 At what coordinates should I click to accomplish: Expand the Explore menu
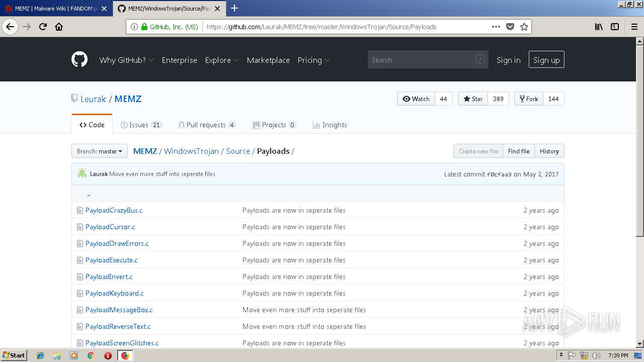click(x=222, y=60)
